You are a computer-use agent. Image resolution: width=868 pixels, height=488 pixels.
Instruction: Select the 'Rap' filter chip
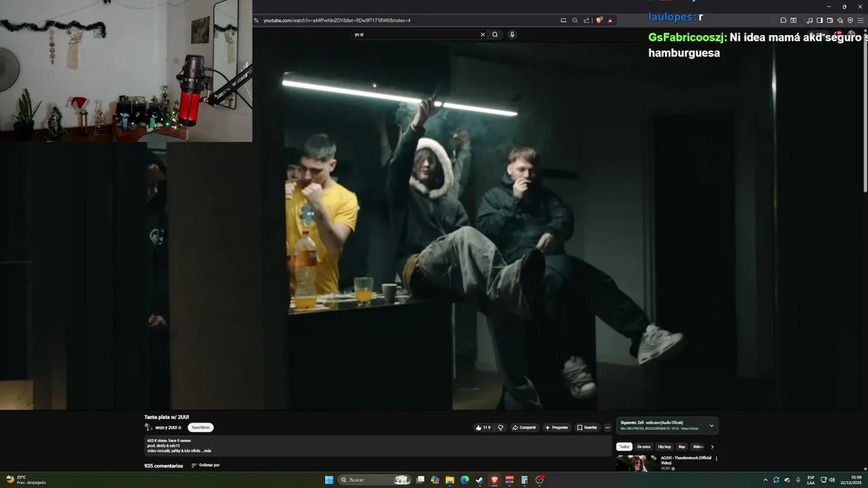(682, 447)
